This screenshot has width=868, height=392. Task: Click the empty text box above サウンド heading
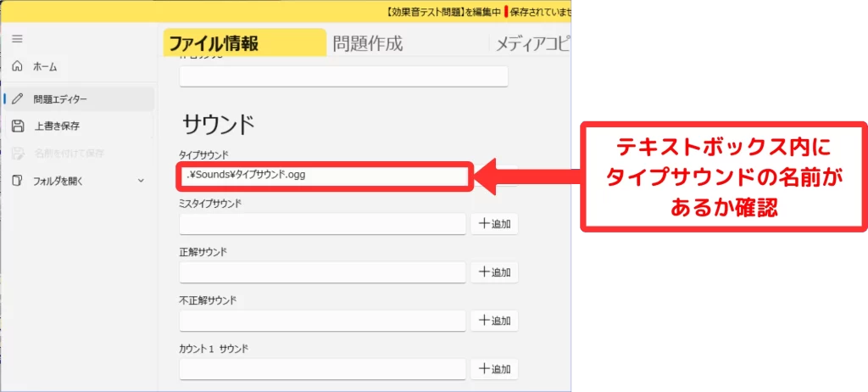pyautogui.click(x=343, y=76)
